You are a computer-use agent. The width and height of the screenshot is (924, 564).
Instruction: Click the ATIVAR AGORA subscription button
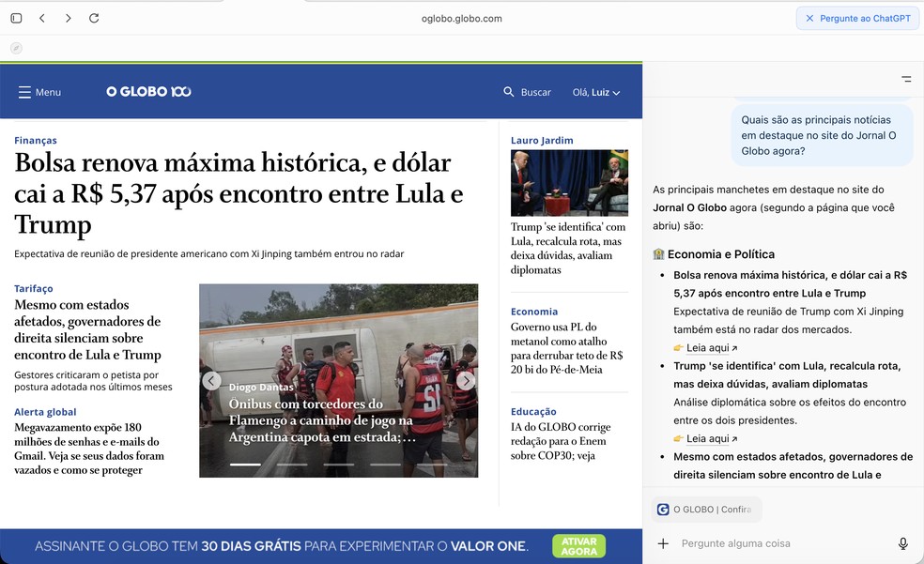[578, 544]
